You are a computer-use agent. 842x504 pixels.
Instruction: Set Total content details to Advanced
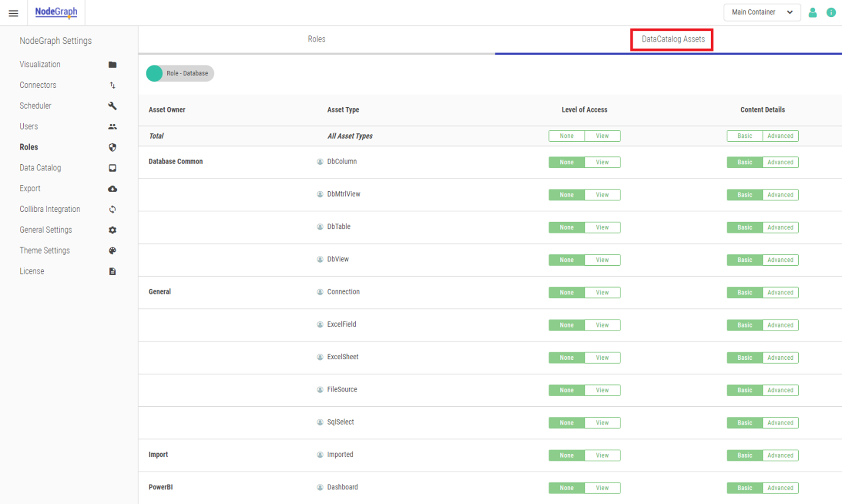pos(780,136)
